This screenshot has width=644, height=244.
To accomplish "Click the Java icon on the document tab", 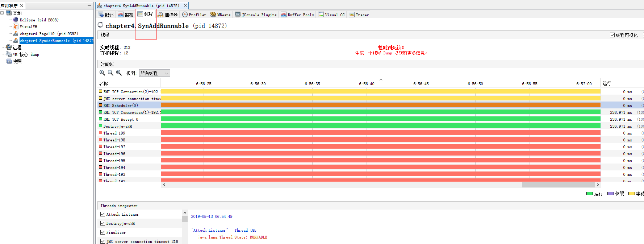I will [x=100, y=5].
